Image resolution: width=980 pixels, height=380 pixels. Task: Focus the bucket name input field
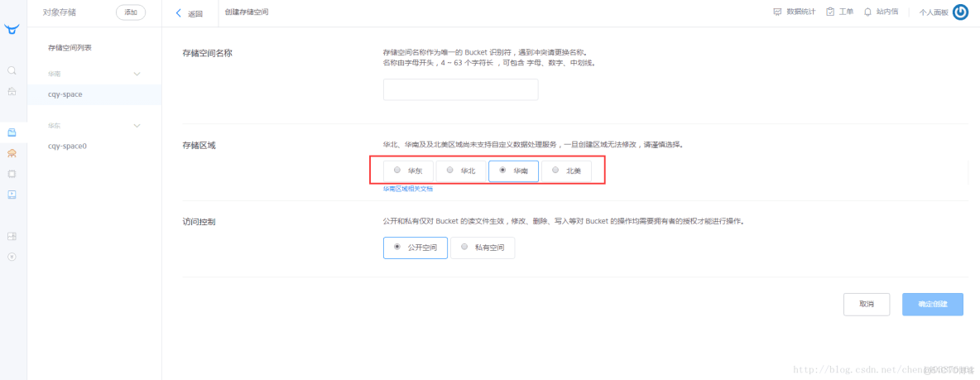tap(461, 89)
